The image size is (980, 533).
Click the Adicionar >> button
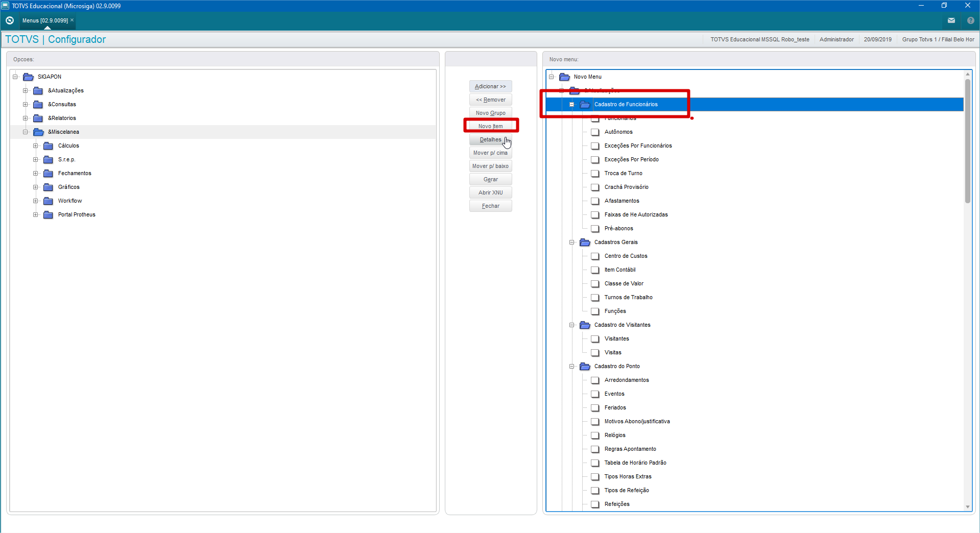490,86
